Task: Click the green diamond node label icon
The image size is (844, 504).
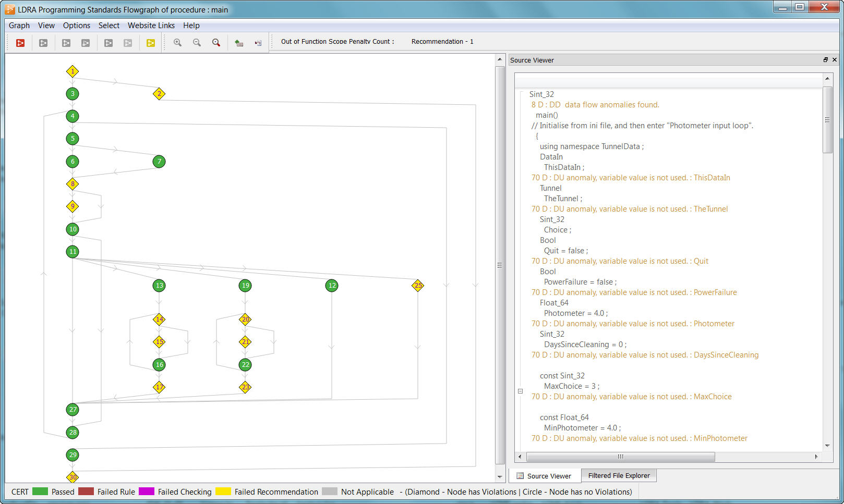Action: pyautogui.click(x=238, y=43)
